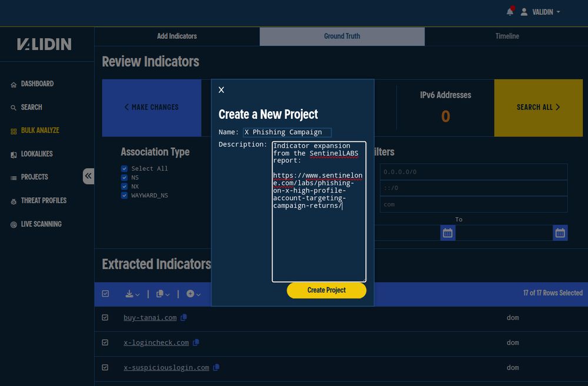Click the Make Changes button
588x386 pixels.
[152, 108]
